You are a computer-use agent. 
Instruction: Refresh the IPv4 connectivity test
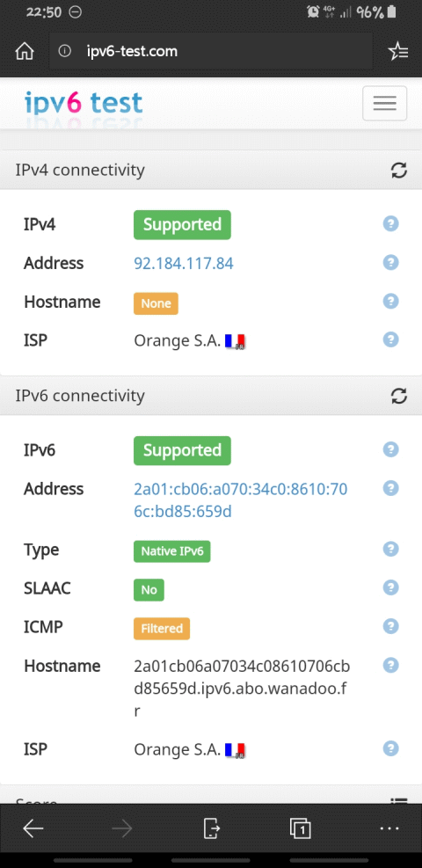click(x=399, y=170)
